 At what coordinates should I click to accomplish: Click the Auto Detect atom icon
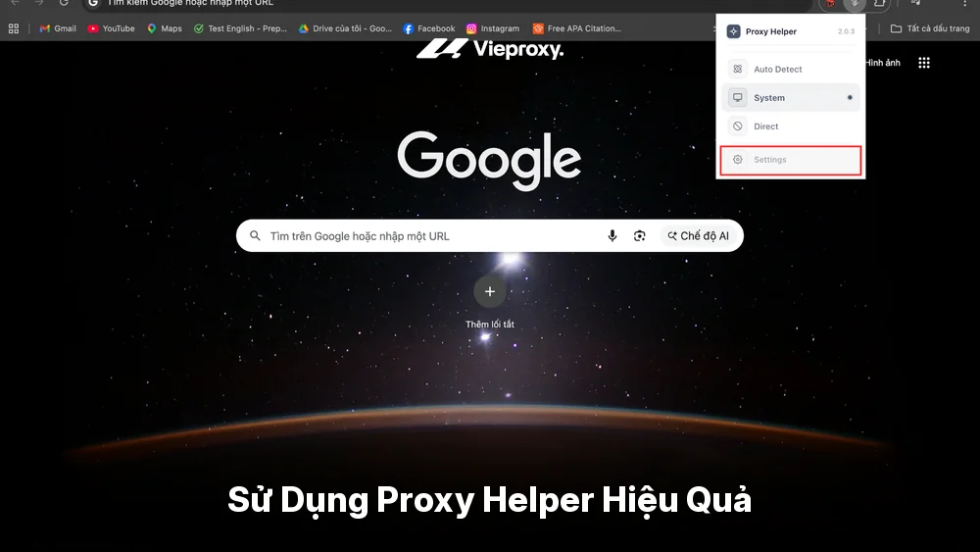(738, 69)
